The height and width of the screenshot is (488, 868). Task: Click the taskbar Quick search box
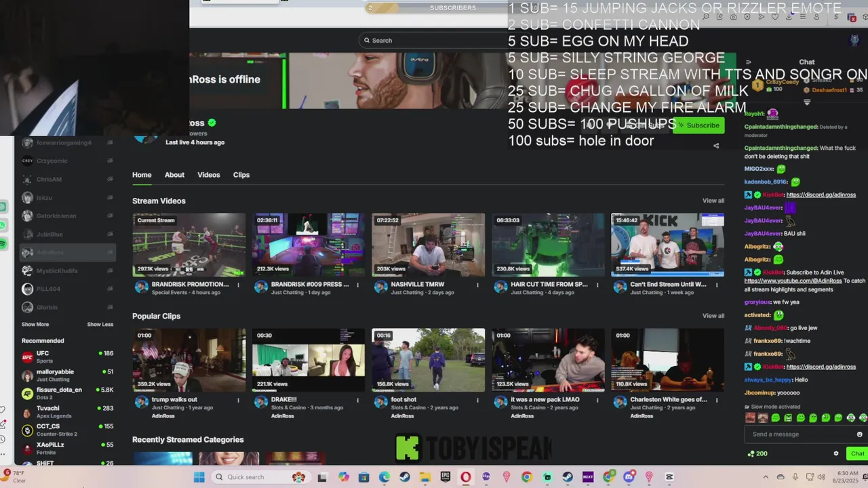click(260, 477)
